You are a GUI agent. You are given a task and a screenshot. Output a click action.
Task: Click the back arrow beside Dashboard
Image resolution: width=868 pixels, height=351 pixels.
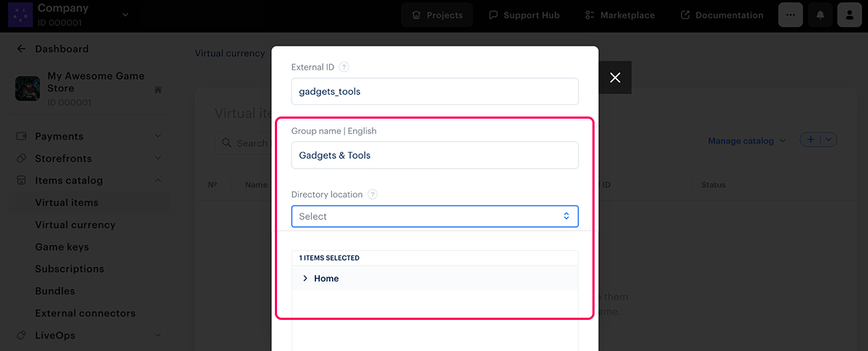click(x=21, y=49)
